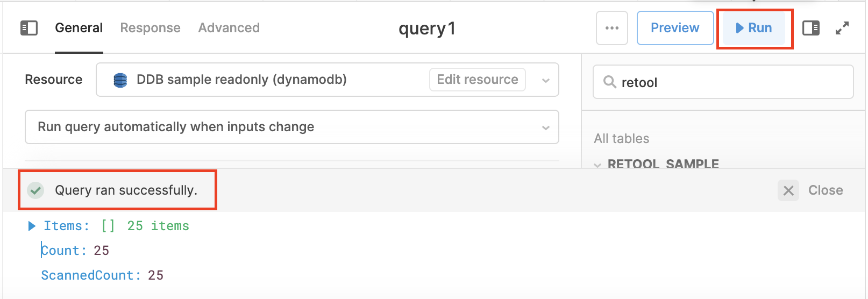Switch to the General tab
This screenshot has width=868, height=299.
79,28
